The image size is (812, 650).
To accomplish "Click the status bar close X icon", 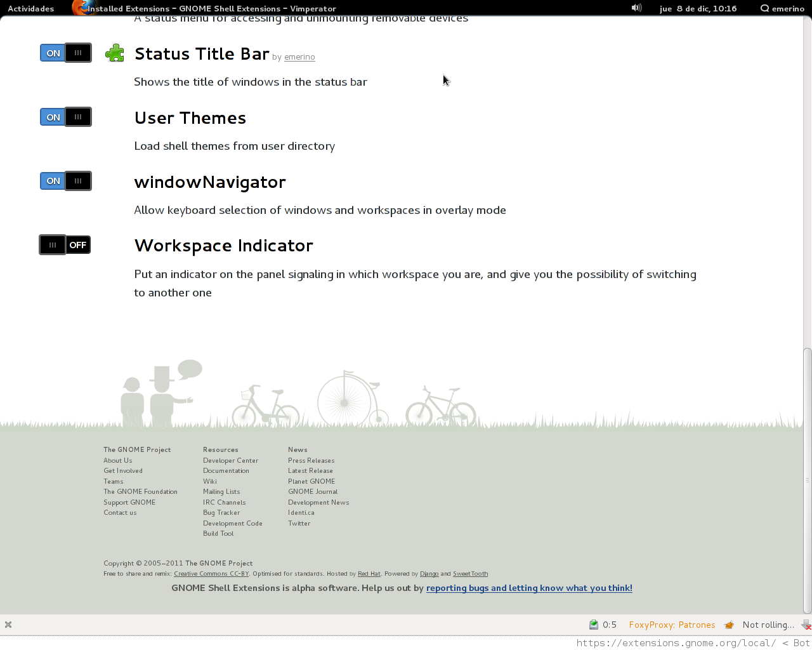I will (8, 625).
